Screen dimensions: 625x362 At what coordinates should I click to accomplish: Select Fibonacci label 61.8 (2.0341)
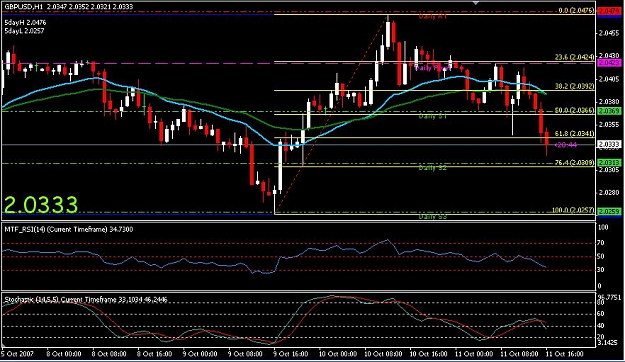[x=574, y=134]
